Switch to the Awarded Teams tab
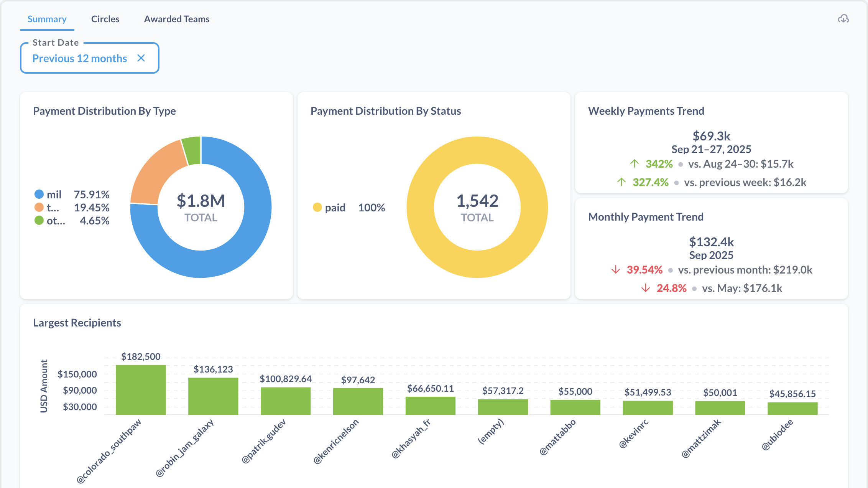This screenshot has width=868, height=488. [177, 19]
